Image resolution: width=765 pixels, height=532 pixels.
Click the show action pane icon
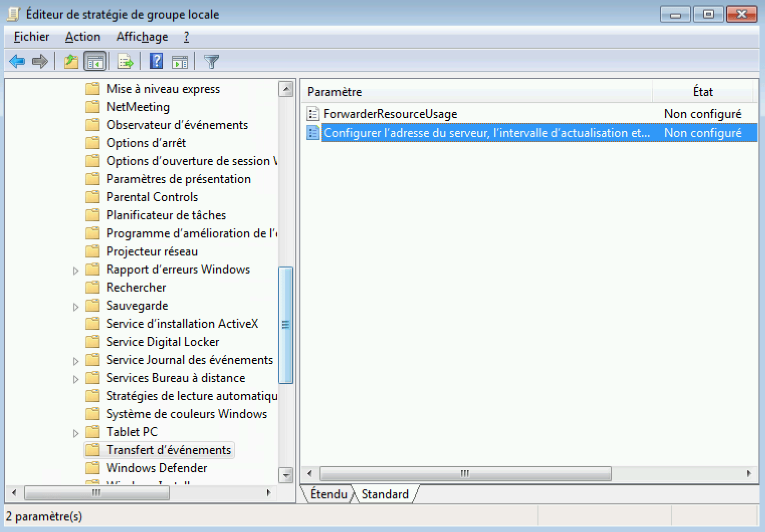(x=180, y=61)
